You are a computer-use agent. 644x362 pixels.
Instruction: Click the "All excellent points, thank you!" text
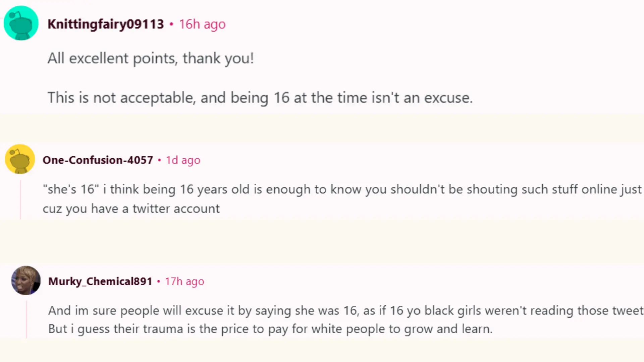click(151, 58)
